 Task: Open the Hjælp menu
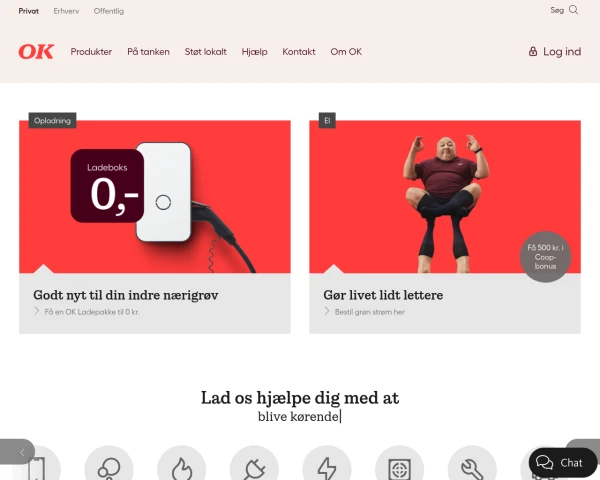pos(254,52)
